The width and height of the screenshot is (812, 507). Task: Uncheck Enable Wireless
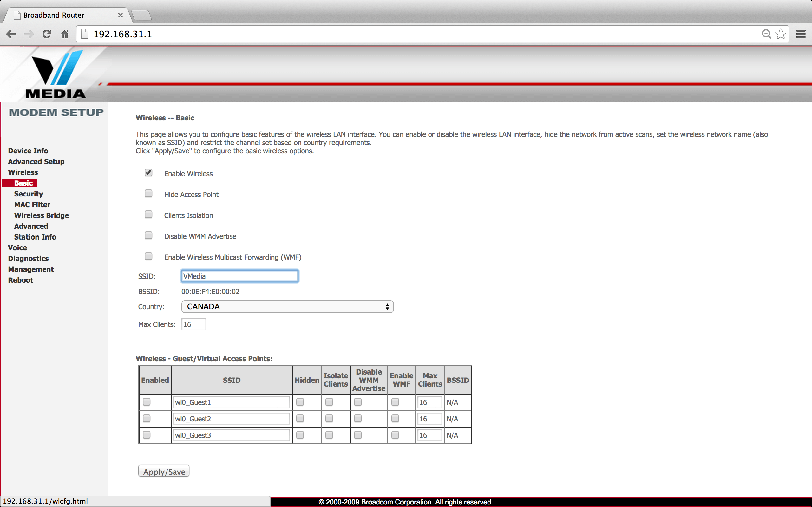point(148,173)
